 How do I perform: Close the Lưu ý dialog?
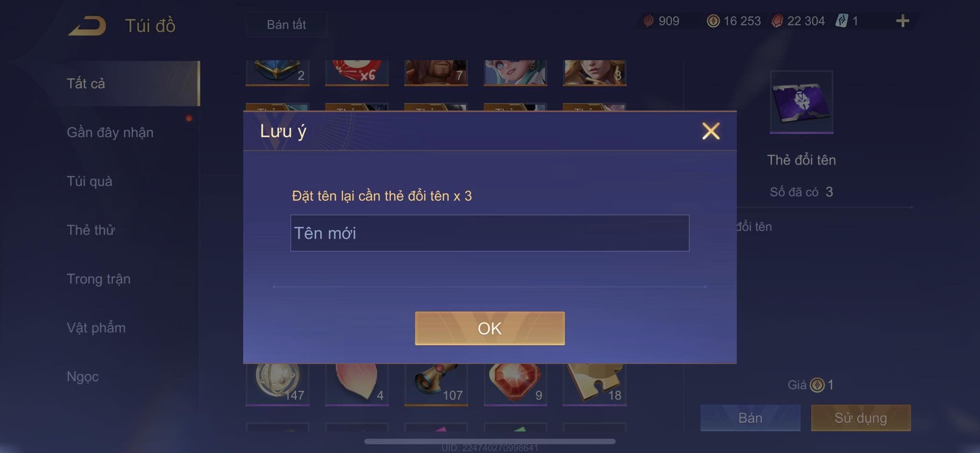[x=711, y=131]
